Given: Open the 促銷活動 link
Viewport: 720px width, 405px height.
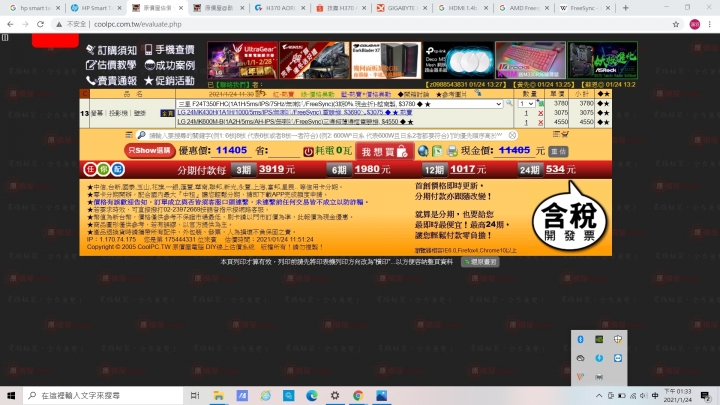Looking at the screenshot, I should point(169,81).
